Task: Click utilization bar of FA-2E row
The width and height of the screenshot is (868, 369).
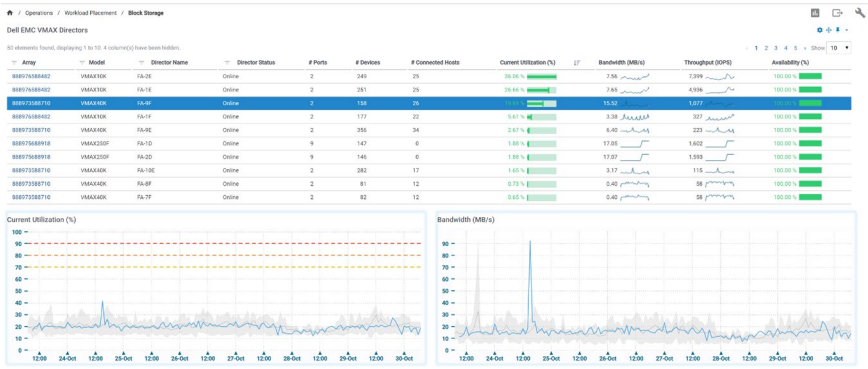Action: tap(542, 76)
